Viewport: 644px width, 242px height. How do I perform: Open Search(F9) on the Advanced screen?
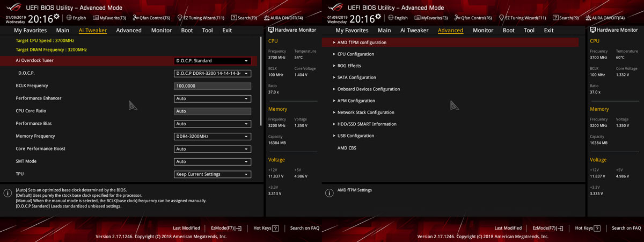click(566, 18)
